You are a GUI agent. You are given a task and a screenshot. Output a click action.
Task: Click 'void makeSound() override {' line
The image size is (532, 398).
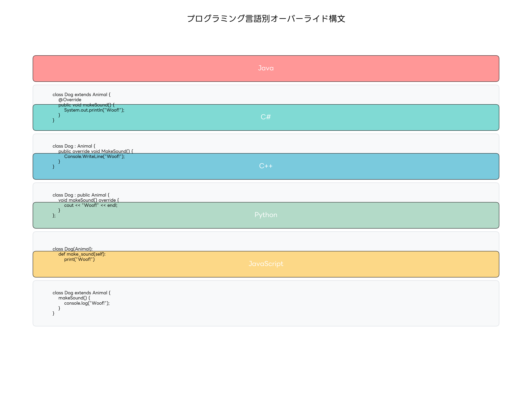coord(89,200)
